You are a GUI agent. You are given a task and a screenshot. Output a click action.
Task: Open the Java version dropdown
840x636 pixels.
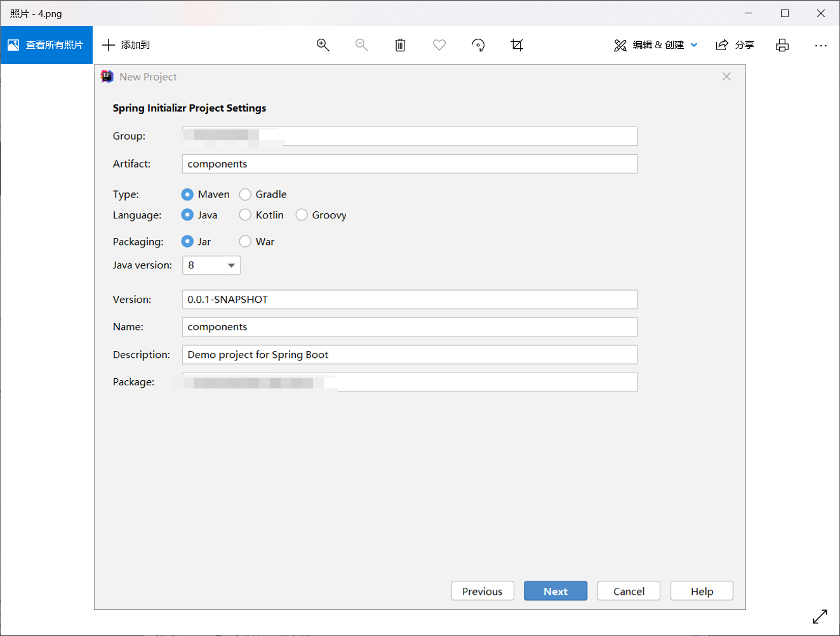211,265
